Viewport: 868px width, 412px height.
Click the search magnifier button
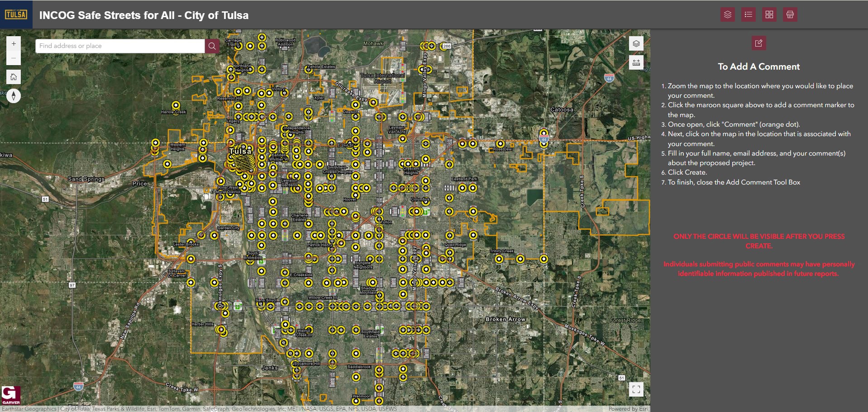point(212,46)
